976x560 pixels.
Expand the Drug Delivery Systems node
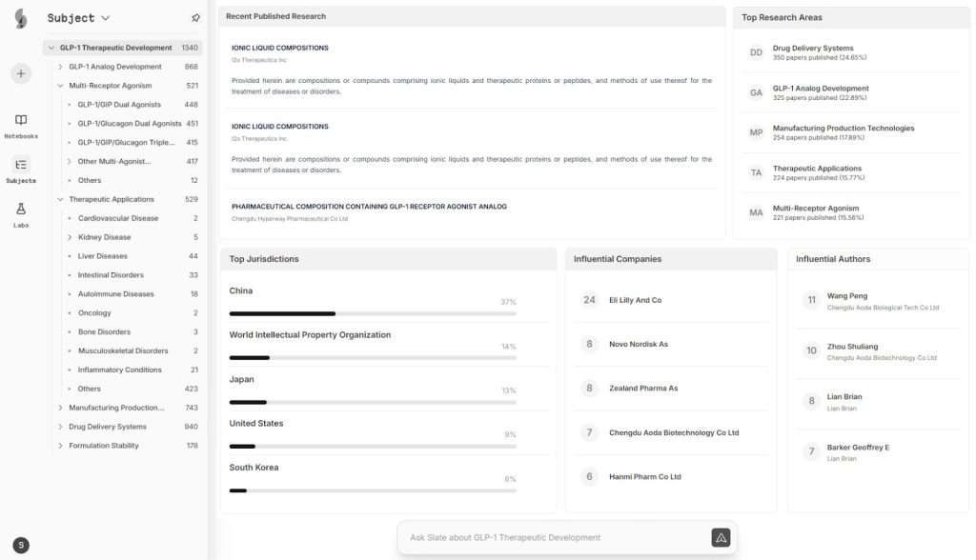click(x=60, y=427)
